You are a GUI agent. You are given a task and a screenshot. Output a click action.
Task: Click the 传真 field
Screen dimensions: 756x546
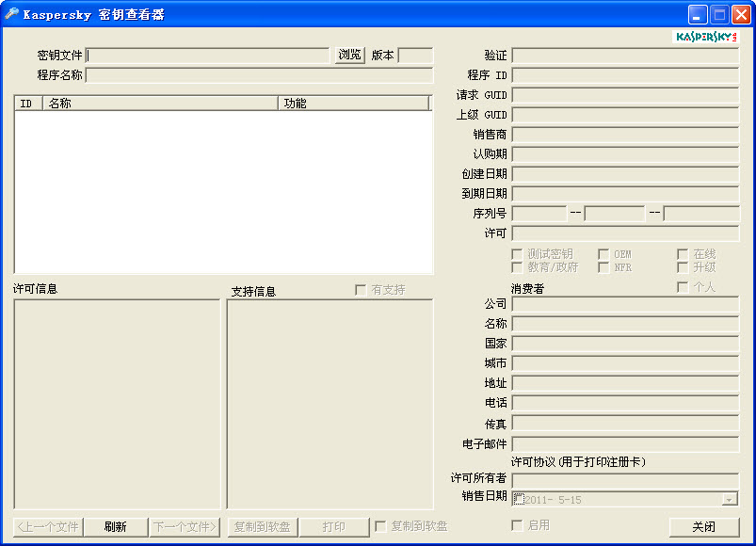[625, 424]
